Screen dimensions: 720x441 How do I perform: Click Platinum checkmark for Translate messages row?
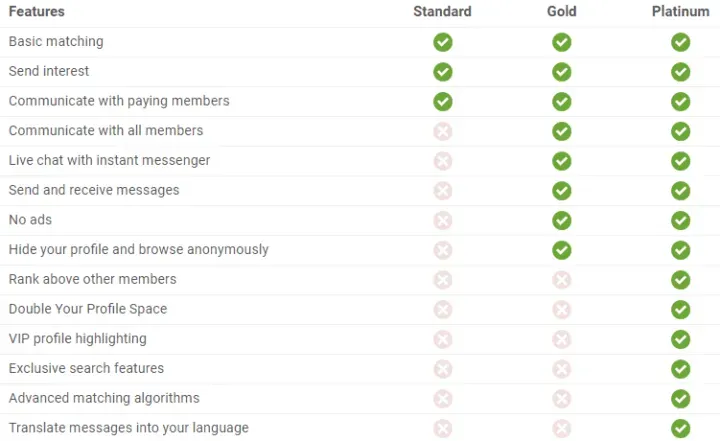(681, 428)
